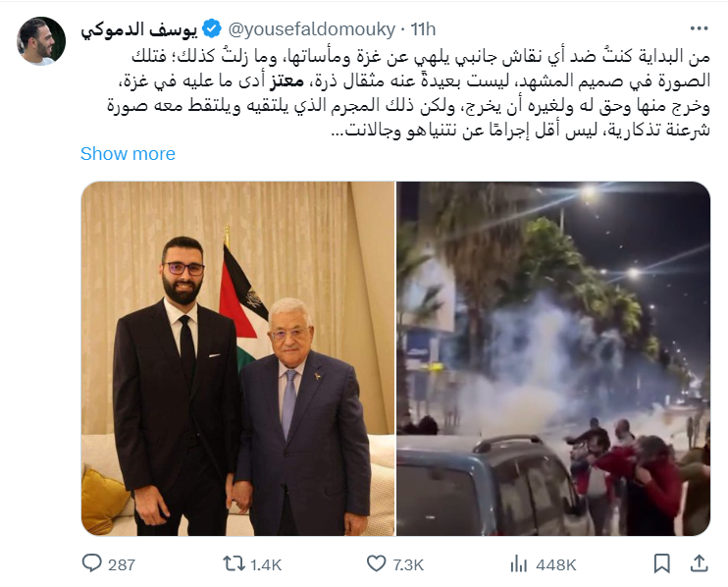
Task: Expand tweet text with Show more
Action: [128, 154]
